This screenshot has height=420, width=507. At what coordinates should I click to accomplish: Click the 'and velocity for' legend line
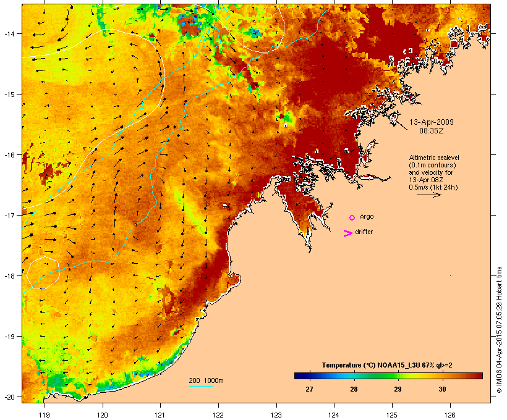pyautogui.click(x=431, y=172)
